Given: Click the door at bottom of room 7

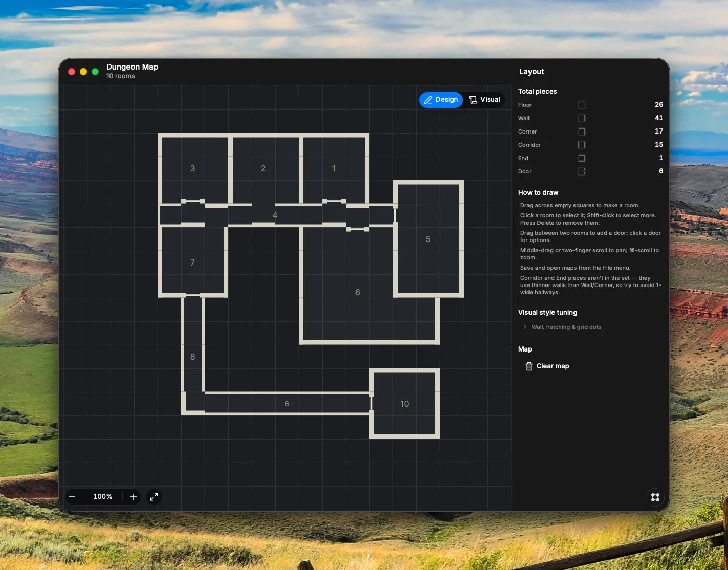Looking at the screenshot, I should point(193,296).
